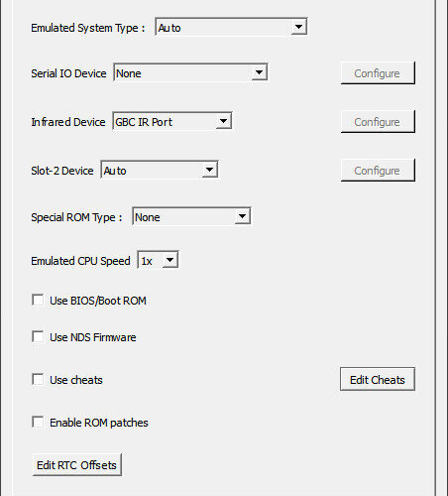The image size is (448, 496).
Task: Open the Emulated System Type dropdown
Action: click(231, 27)
